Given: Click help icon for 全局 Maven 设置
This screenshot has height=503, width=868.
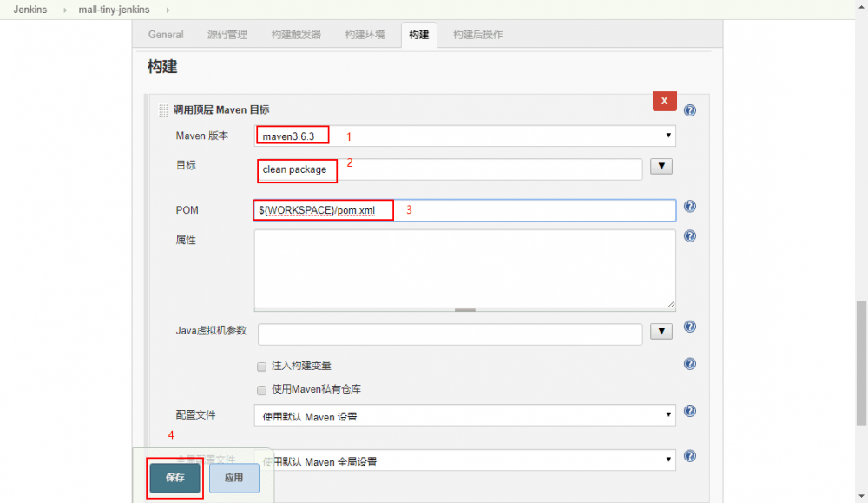Looking at the screenshot, I should pyautogui.click(x=689, y=455).
